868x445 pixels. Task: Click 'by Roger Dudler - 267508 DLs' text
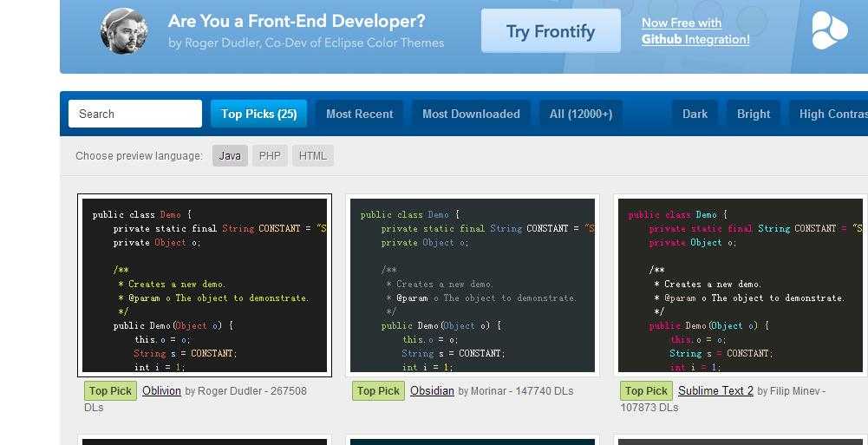point(195,399)
